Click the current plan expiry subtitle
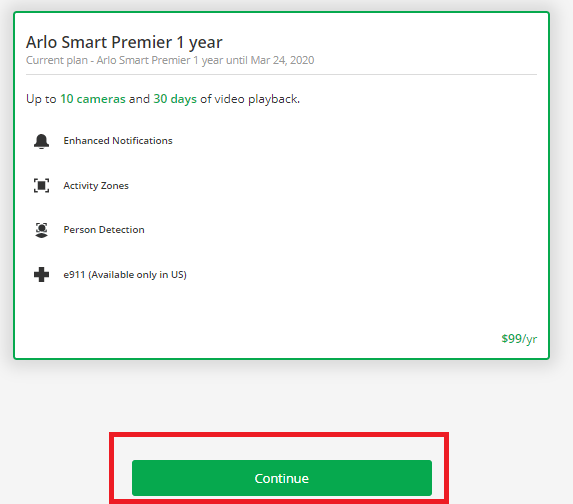Screen dimensions: 573x504 tap(170, 60)
